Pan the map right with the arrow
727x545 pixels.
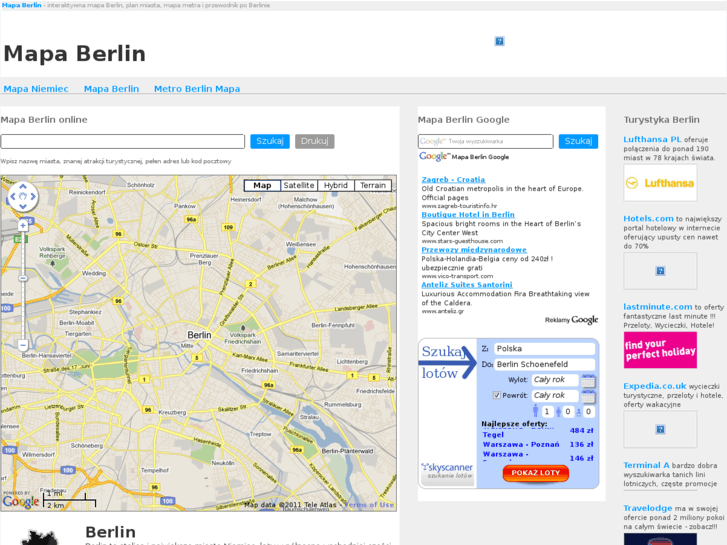pyautogui.click(x=33, y=196)
